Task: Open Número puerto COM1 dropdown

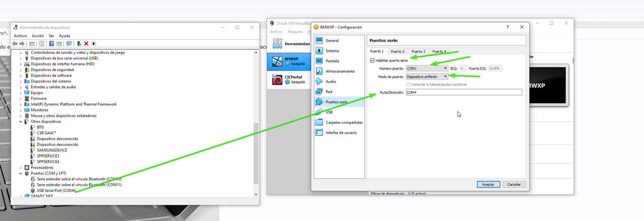Action: click(427, 68)
